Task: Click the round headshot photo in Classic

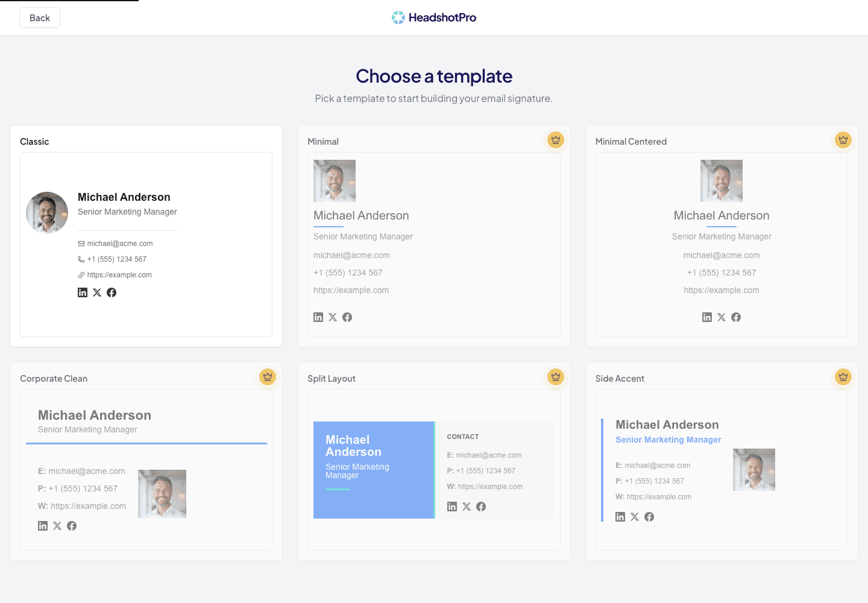Action: (x=47, y=213)
